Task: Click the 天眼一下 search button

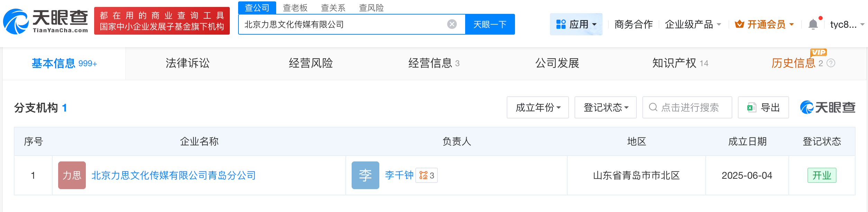Action: (x=490, y=24)
